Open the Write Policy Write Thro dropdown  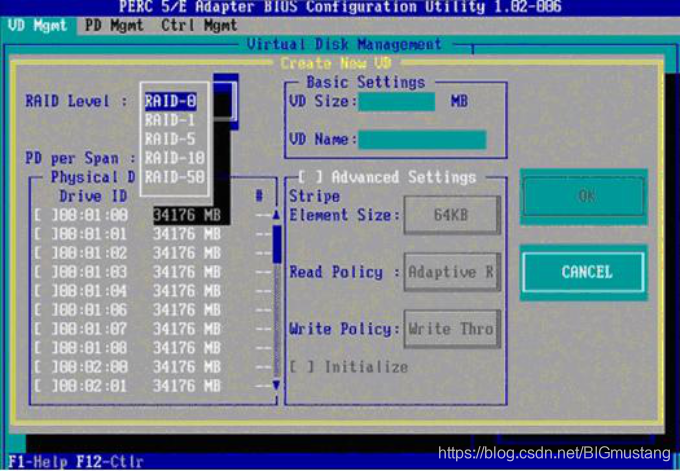[x=452, y=329]
